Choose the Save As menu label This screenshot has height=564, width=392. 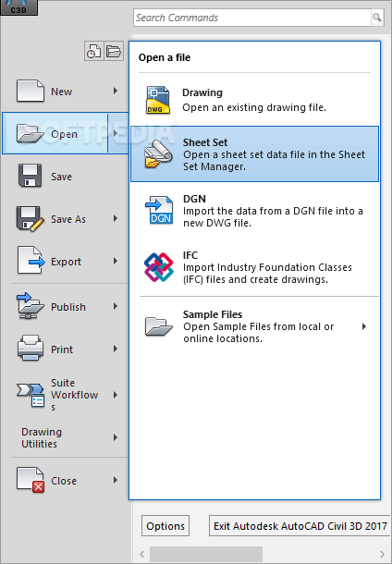coord(68,219)
